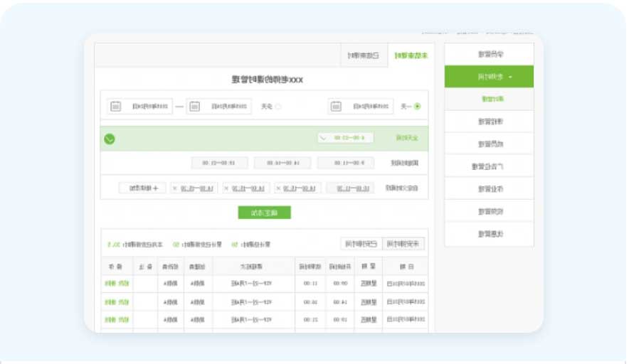The height and width of the screenshot is (364, 629).
Task: Pick the 9:00—11:00 fixed time slot
Action: coord(346,163)
